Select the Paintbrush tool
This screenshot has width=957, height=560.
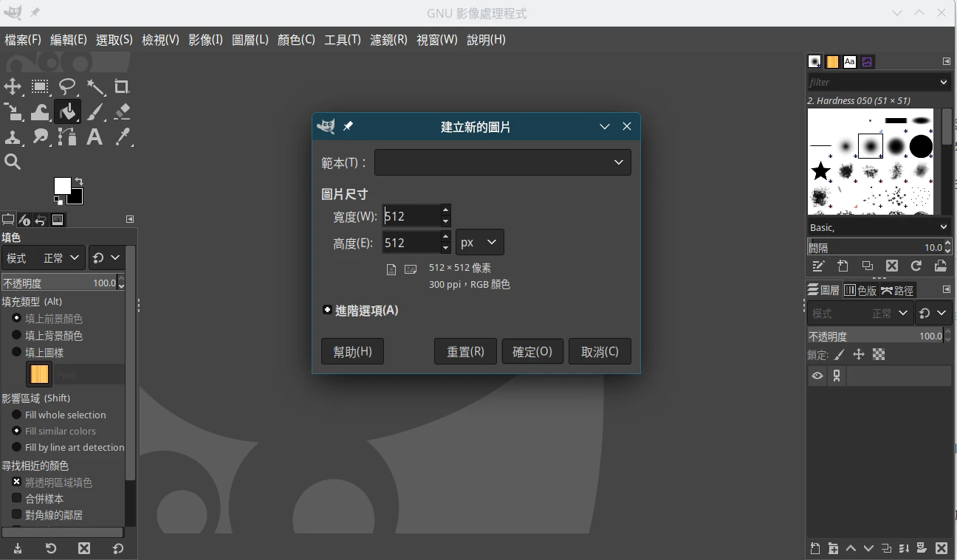pos(95,112)
